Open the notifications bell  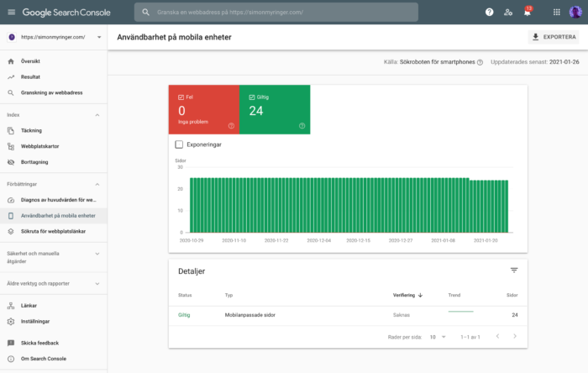click(x=528, y=12)
